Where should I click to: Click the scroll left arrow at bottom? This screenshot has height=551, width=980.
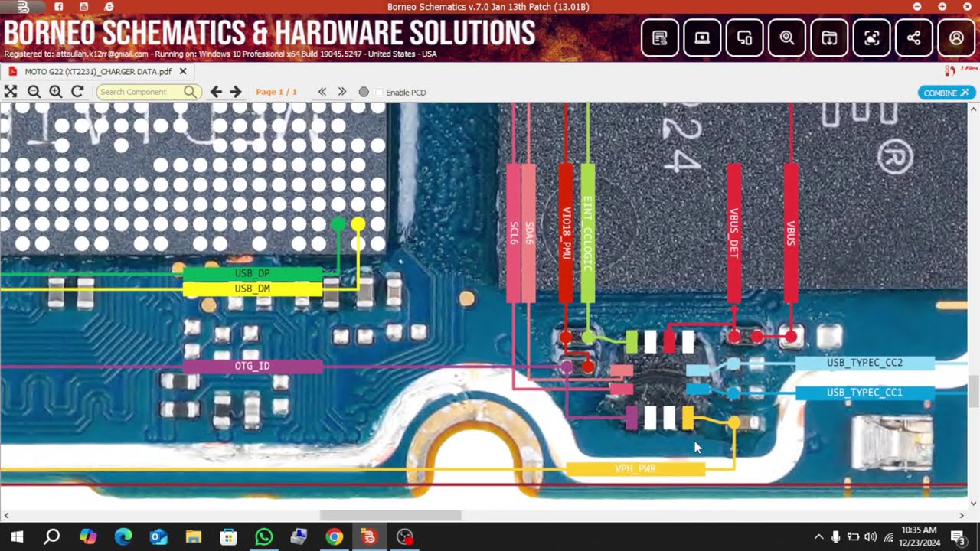click(x=6, y=516)
